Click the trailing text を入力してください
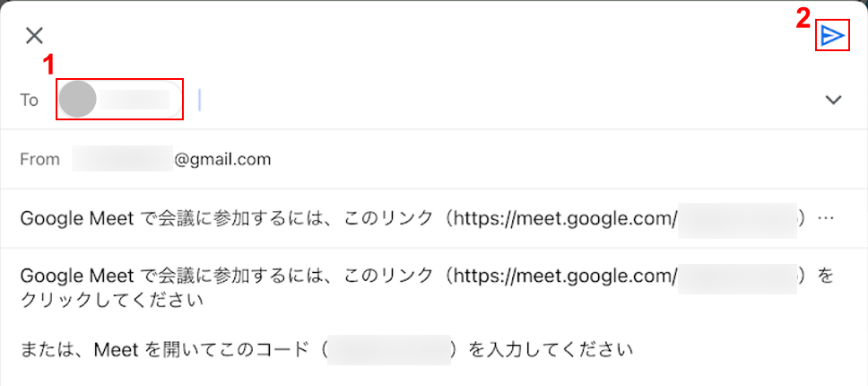 point(551,350)
